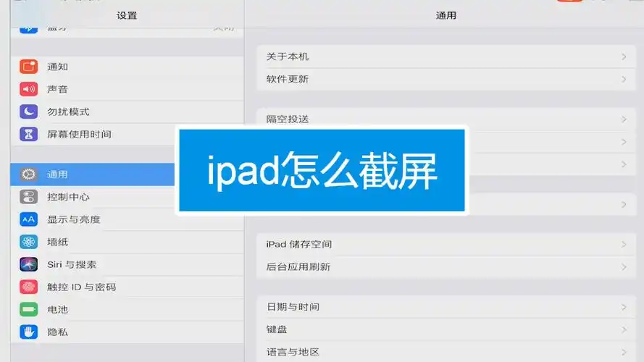The width and height of the screenshot is (644, 362).
Task: Expand 日期与时间 via its chevron
Action: 624,307
